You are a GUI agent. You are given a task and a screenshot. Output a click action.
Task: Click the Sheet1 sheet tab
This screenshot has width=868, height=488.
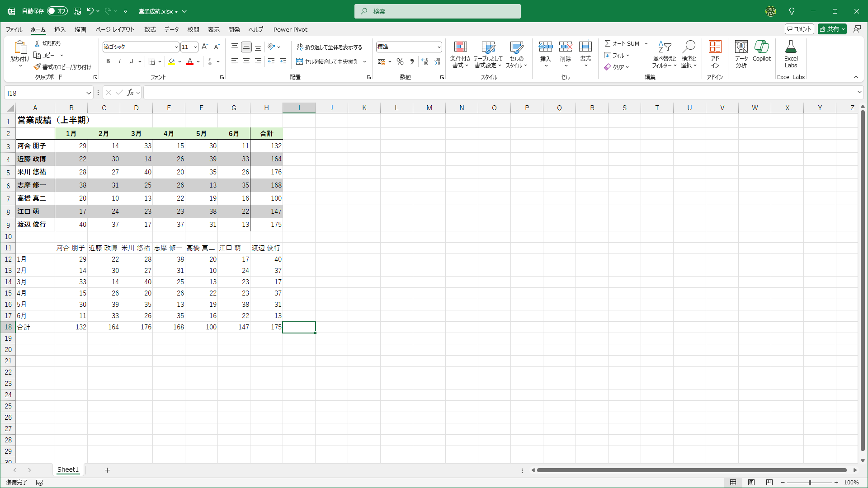coord(68,469)
